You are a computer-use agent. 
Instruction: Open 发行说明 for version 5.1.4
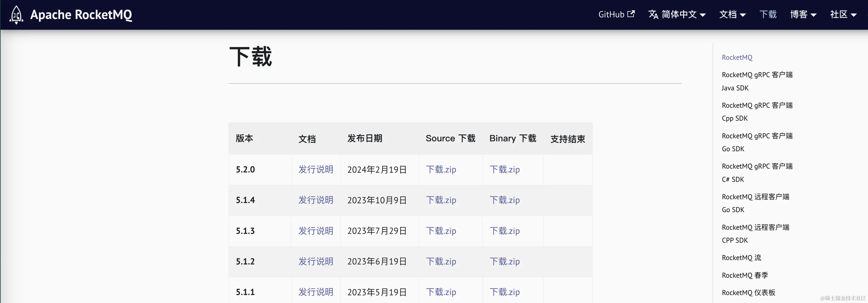[316, 200]
